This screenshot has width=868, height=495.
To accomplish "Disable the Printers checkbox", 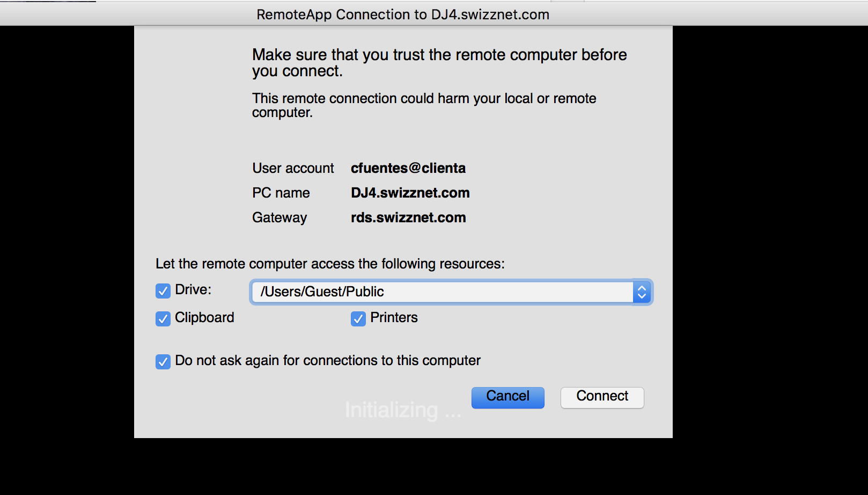I will (358, 319).
